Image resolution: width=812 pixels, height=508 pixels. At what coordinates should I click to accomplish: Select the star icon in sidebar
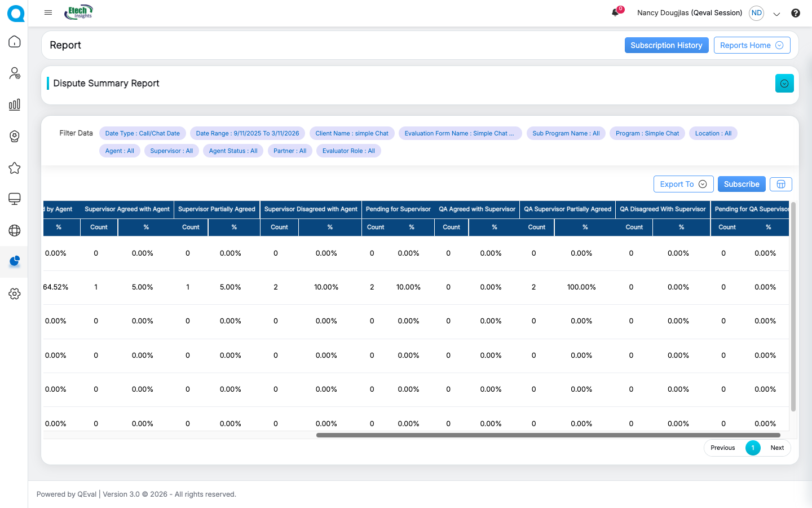(15, 168)
